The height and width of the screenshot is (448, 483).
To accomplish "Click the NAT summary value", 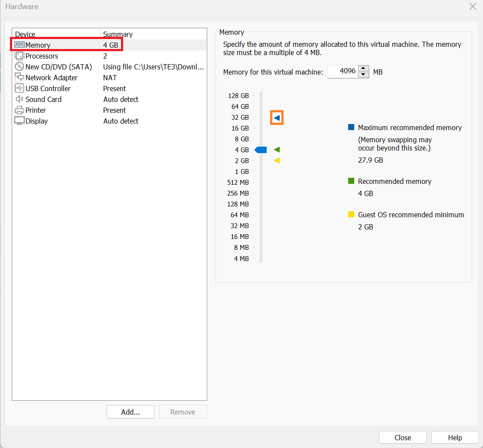I will tap(110, 78).
